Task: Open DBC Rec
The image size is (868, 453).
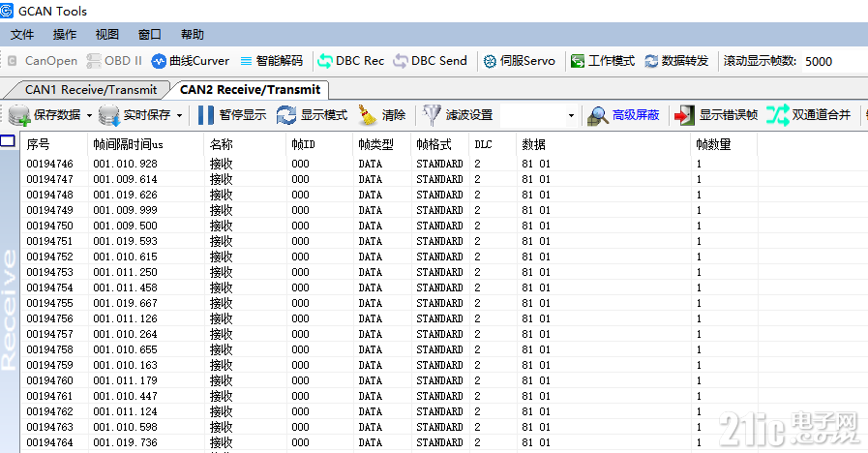Action: [350, 61]
